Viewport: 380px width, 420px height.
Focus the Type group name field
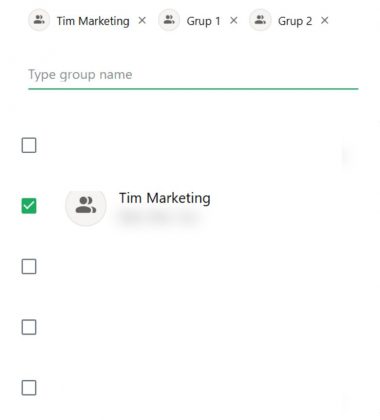[193, 75]
